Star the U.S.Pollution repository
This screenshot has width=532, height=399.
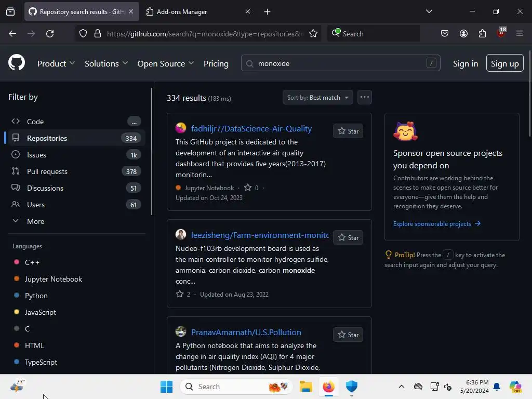click(x=348, y=335)
